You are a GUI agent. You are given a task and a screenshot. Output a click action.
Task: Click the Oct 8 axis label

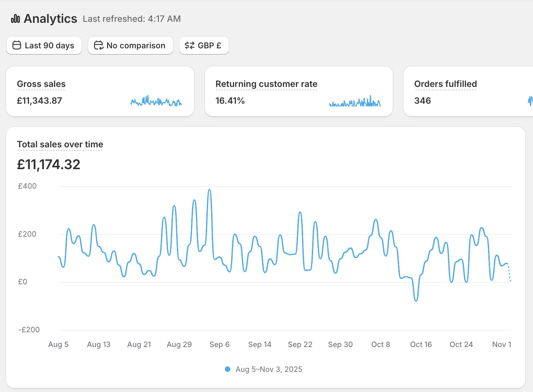[x=381, y=344]
